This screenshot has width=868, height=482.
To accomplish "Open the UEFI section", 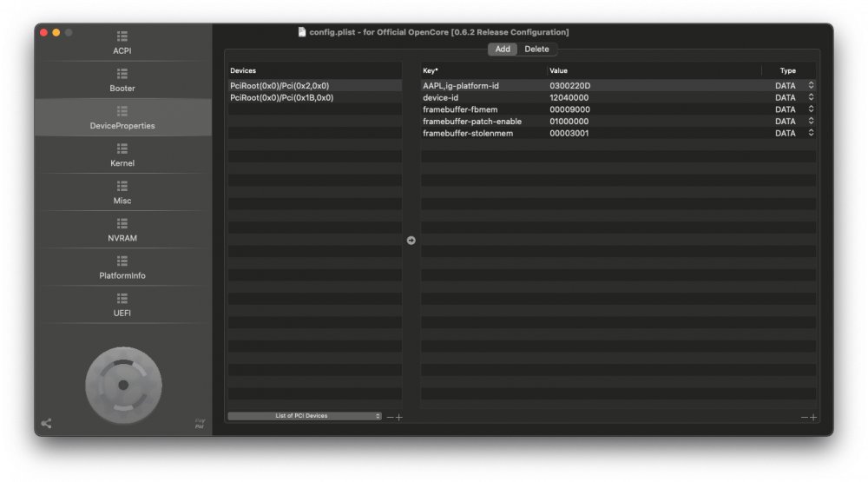I will [122, 305].
